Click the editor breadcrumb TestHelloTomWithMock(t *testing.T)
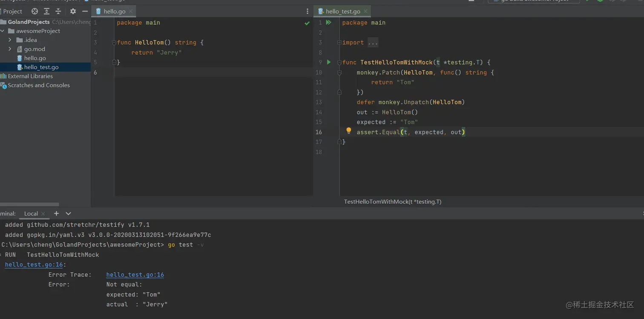Image resolution: width=644 pixels, height=319 pixels. coord(393,202)
